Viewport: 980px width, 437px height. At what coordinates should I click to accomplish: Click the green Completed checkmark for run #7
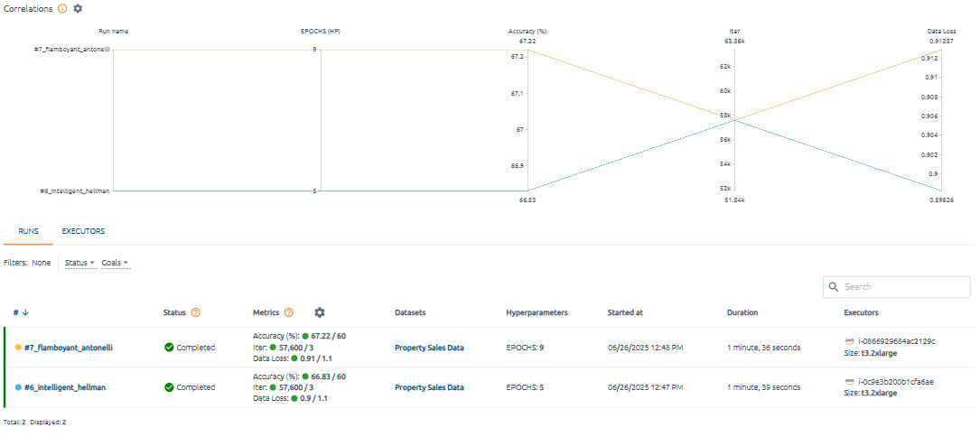click(x=169, y=347)
